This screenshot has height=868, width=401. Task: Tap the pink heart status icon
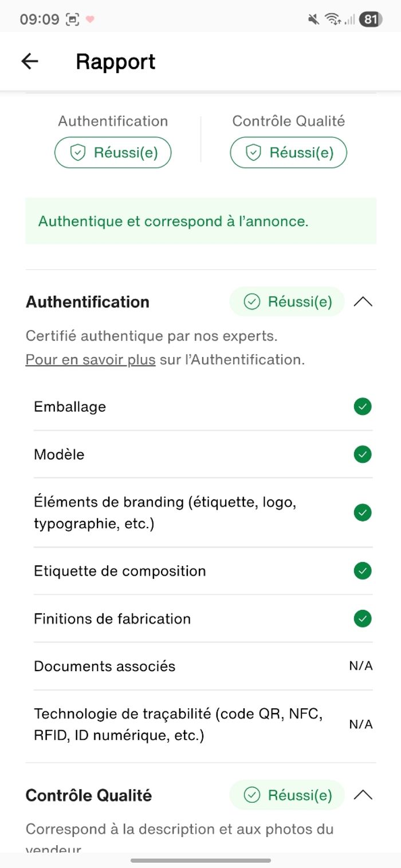tap(90, 19)
